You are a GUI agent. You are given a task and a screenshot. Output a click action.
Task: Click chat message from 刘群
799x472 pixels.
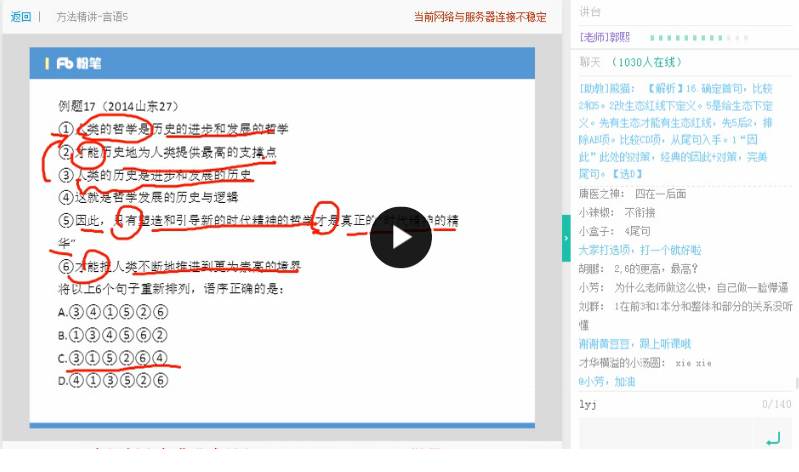coord(685,316)
